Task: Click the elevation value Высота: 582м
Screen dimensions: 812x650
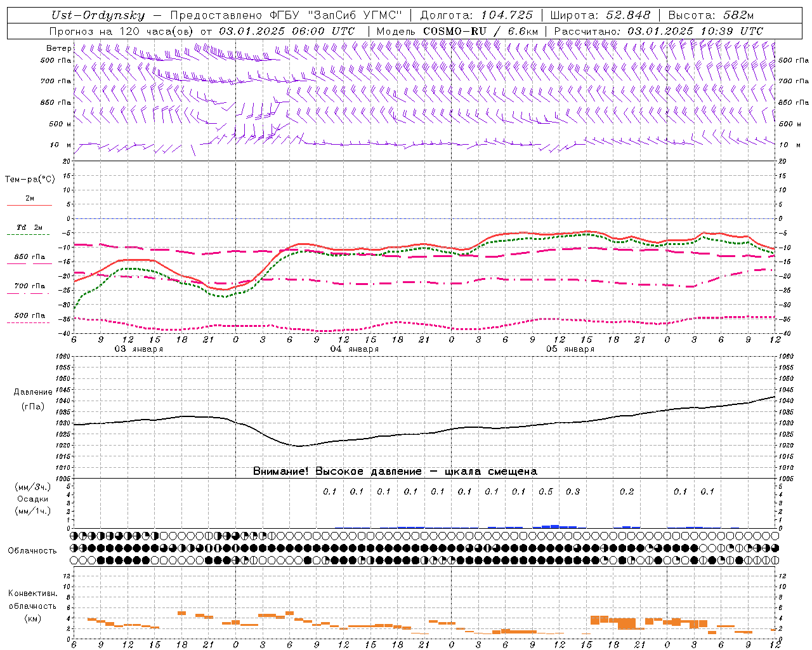Action: tap(710, 15)
